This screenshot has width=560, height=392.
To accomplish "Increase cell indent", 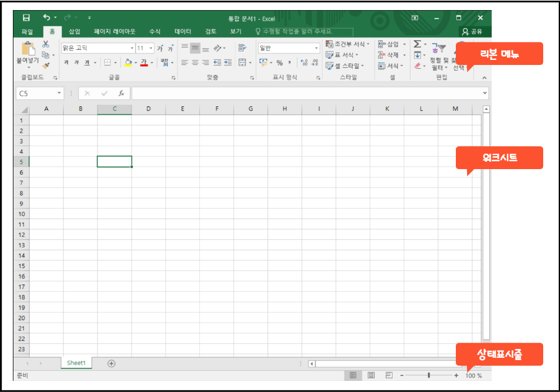I will pos(228,63).
